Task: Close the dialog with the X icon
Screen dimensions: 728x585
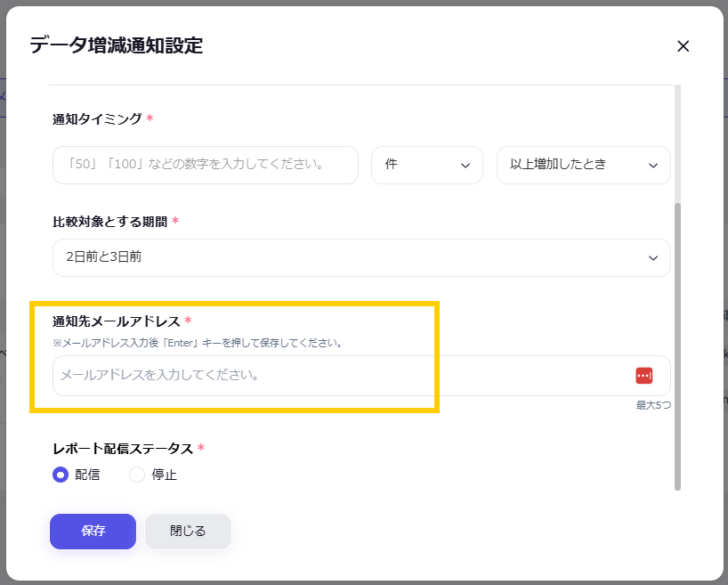Action: (684, 46)
